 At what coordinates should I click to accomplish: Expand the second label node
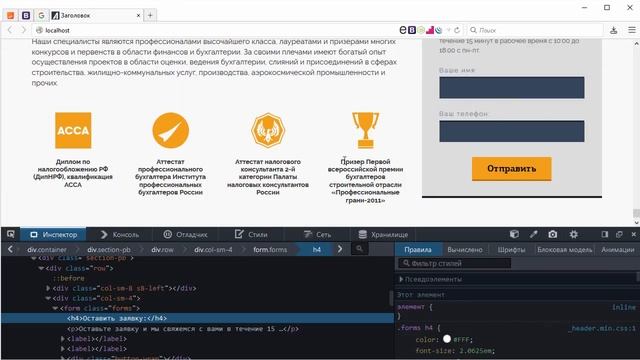tap(62, 349)
